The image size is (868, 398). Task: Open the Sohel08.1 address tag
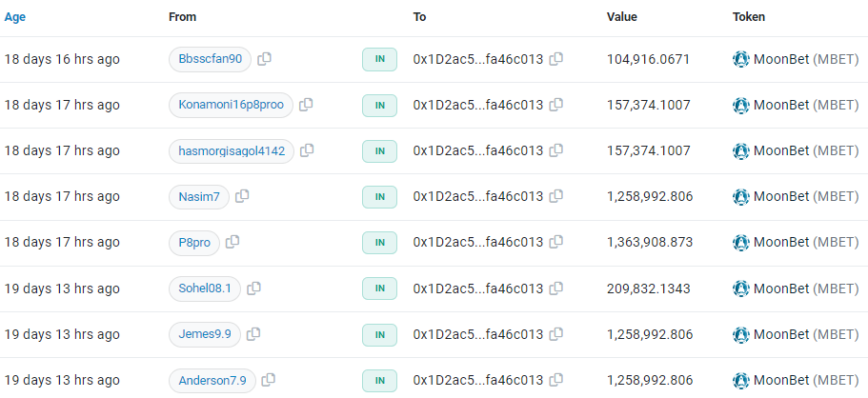(x=205, y=289)
